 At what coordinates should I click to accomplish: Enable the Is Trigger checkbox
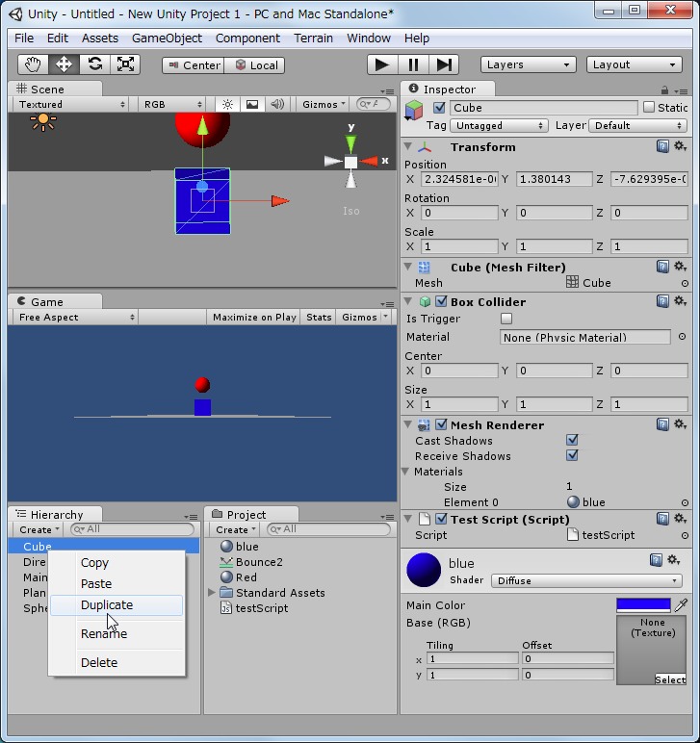506,319
